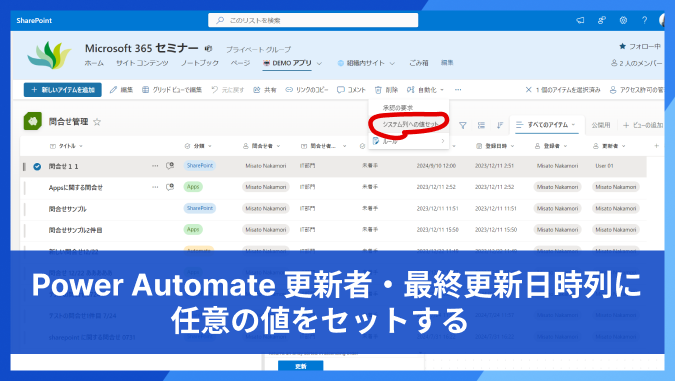This screenshot has width=675, height=381.
Task: Click 新しいアイテムを追加 button
Action: pyautogui.click(x=63, y=90)
